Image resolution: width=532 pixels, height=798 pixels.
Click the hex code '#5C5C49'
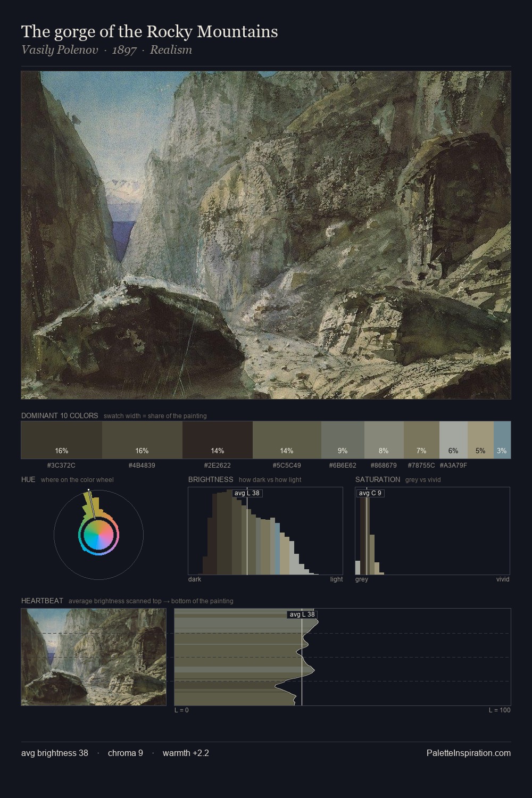click(287, 465)
